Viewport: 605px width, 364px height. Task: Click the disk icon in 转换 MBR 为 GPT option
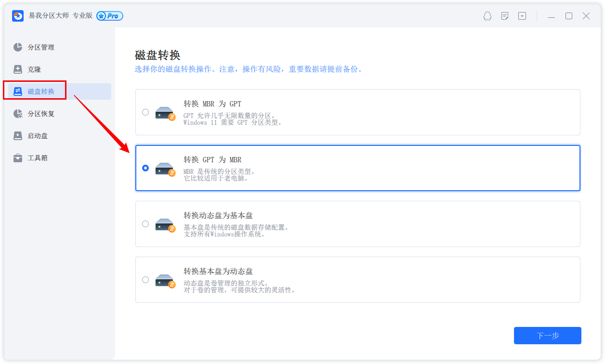165,114
